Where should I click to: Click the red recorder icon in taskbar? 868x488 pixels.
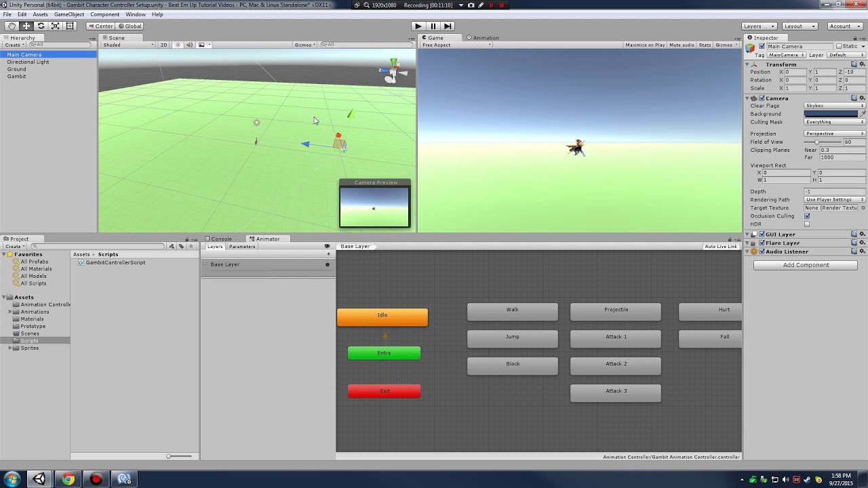[x=96, y=479]
